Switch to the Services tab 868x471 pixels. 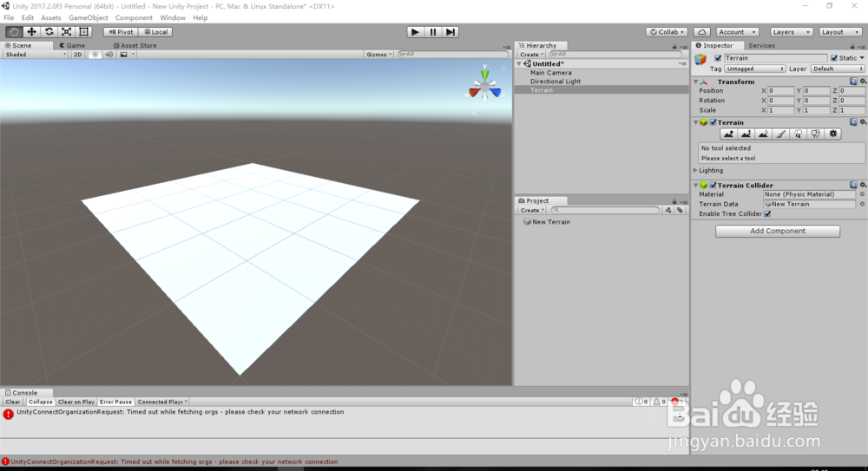pos(761,45)
